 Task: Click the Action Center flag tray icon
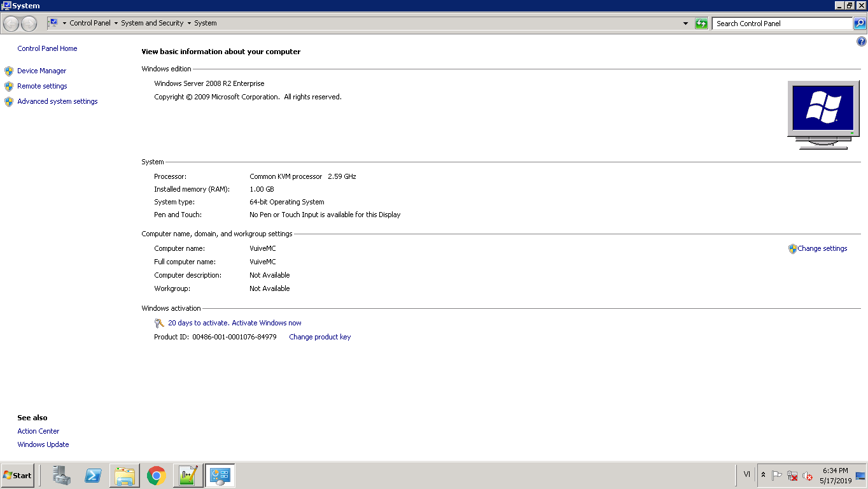[x=776, y=476]
